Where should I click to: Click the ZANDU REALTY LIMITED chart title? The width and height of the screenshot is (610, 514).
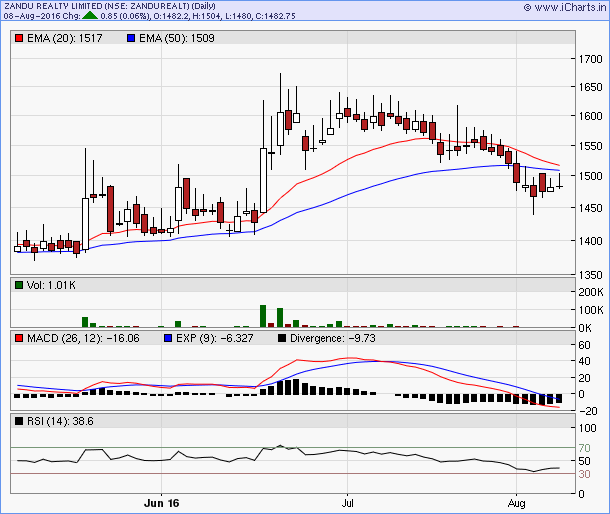tap(110, 6)
